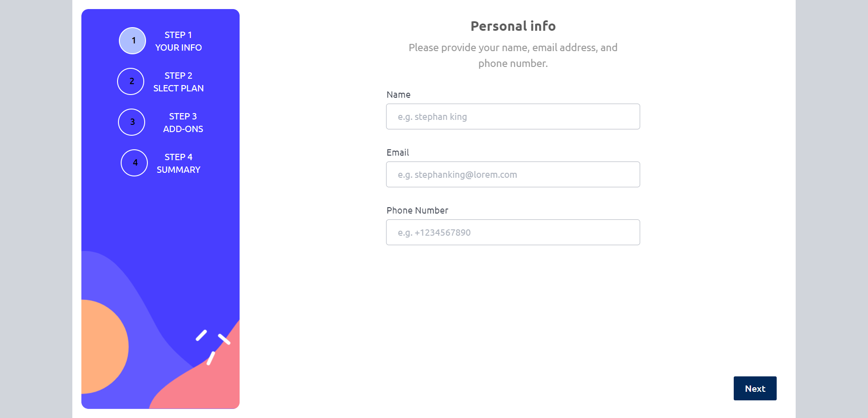
Task: Click the +1234567890 placeholder example
Action: pos(434,232)
